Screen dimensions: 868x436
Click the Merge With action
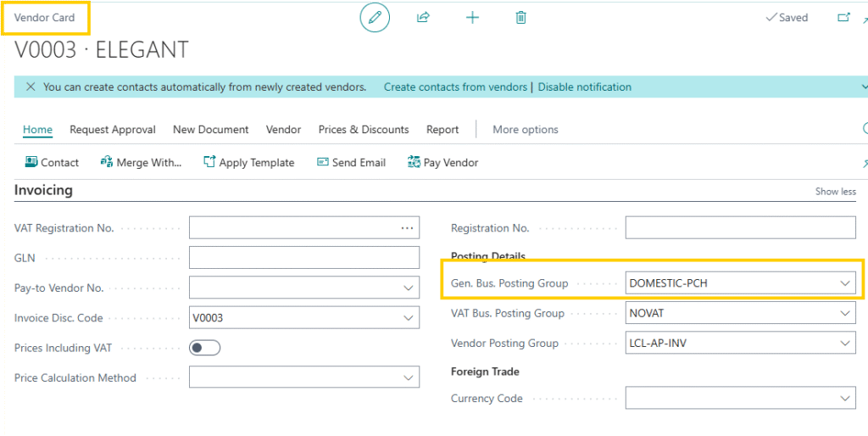point(141,163)
